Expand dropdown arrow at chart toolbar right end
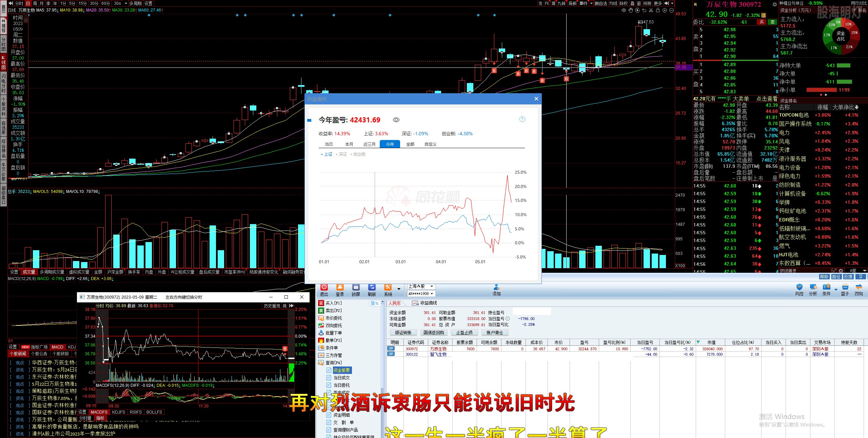 pos(672,3)
